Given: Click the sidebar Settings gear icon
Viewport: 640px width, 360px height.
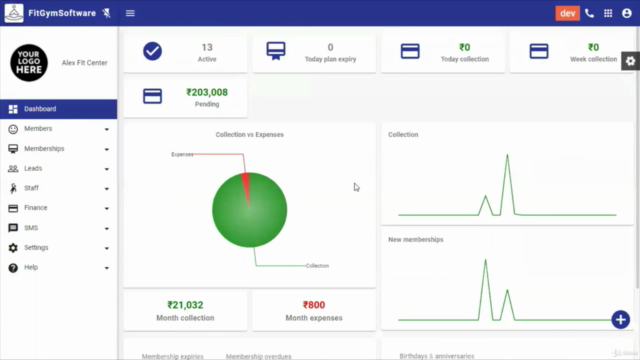Looking at the screenshot, I should [x=13, y=248].
